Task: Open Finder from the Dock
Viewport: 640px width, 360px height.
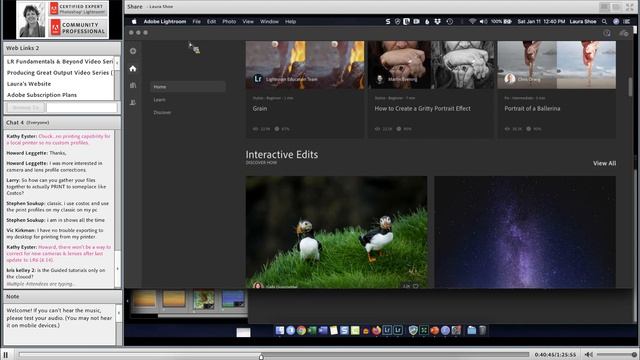Action: 280,330
